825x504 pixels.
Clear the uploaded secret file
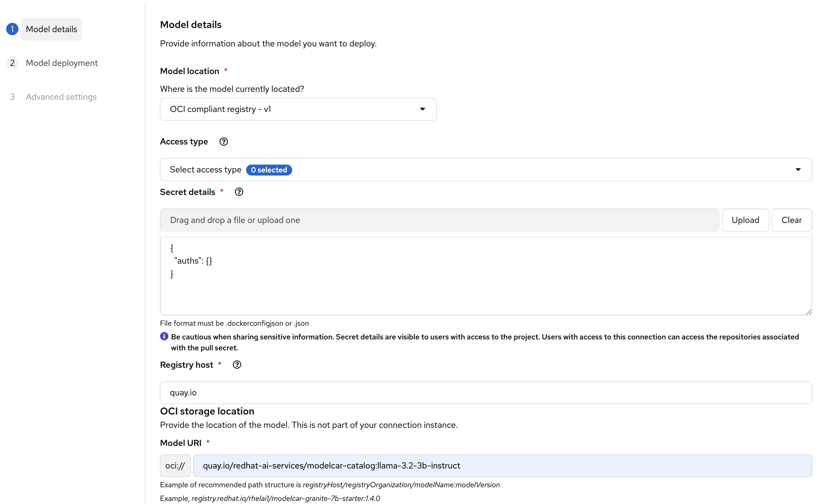(792, 220)
